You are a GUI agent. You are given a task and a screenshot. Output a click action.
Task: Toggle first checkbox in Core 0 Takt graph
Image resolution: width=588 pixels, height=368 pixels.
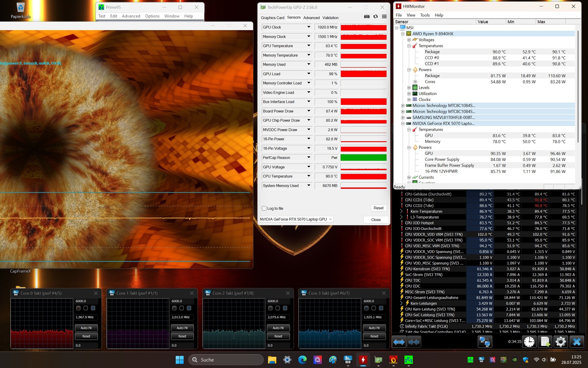[78, 308]
